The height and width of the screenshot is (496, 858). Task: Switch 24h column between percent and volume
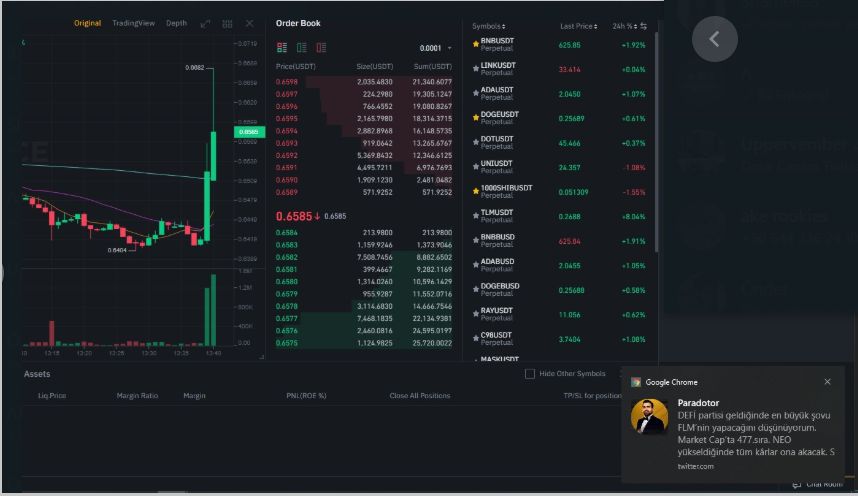(644, 26)
